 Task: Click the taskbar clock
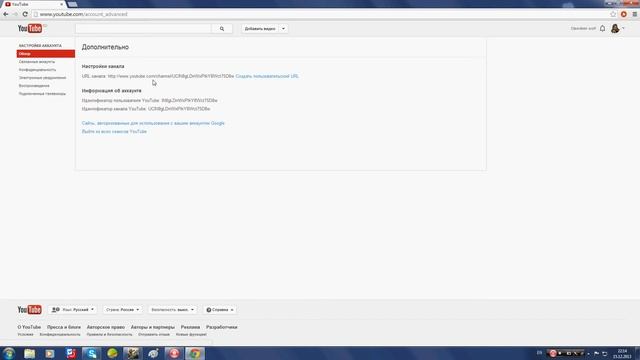click(x=622, y=353)
